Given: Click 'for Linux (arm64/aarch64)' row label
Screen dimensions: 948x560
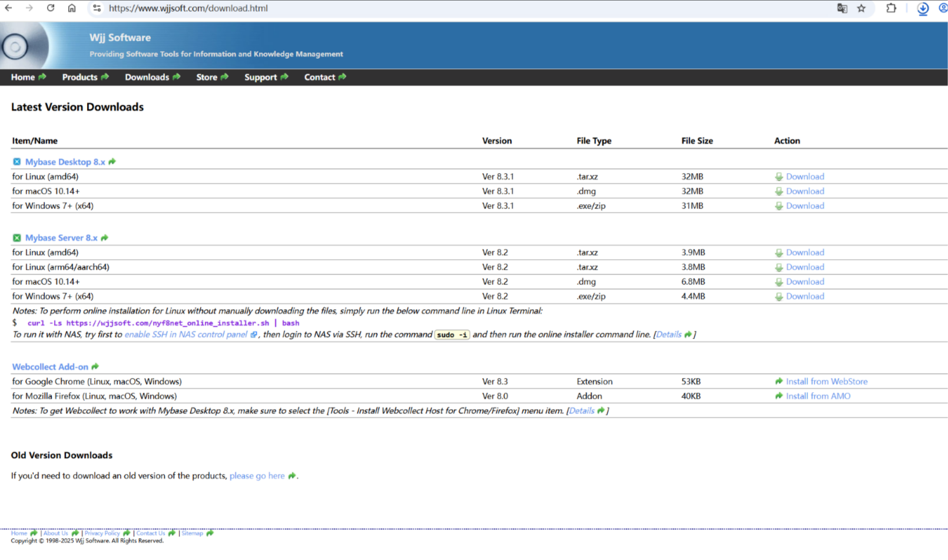Looking at the screenshot, I should tap(61, 267).
